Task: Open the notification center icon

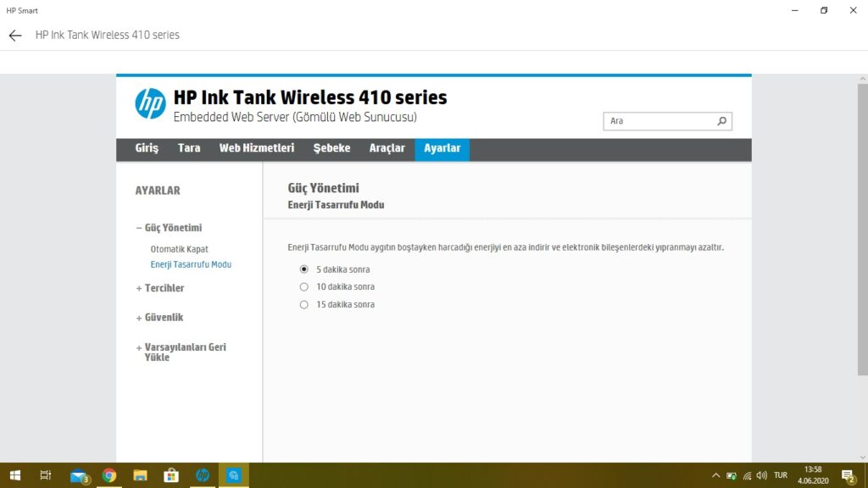Action: pos(847,475)
